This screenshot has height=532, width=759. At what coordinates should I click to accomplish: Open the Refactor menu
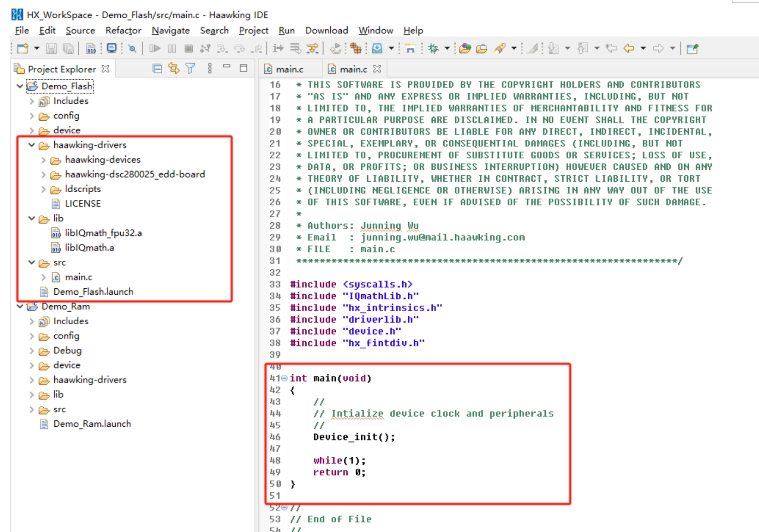tap(123, 31)
